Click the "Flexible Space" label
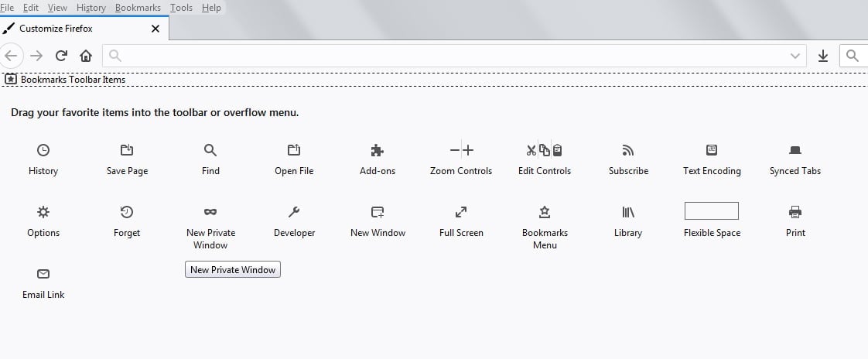Viewport: 868px width, 359px height. pos(712,233)
